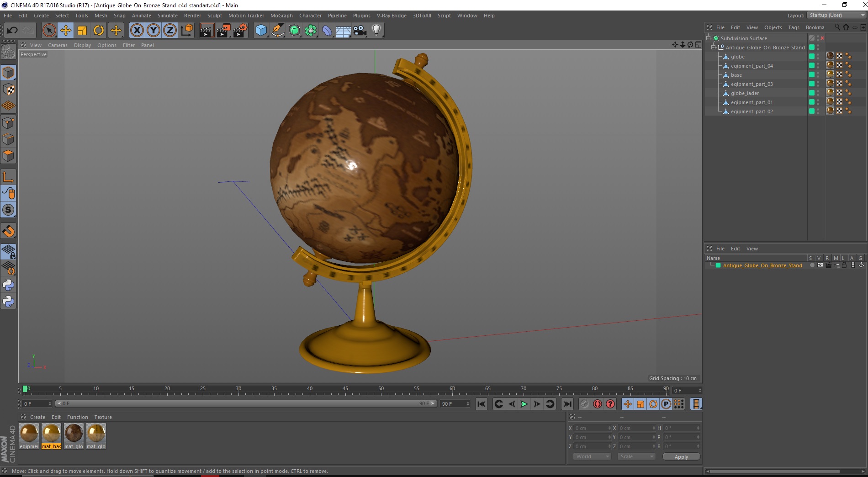Screen dimensions: 868x477
Task: Open Edit Render Settings icon
Action: 240,31
